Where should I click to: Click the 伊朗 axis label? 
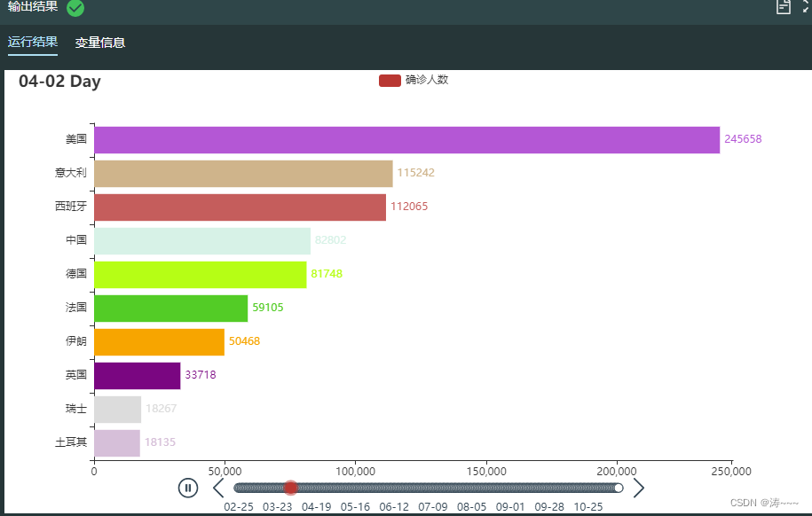(76, 341)
